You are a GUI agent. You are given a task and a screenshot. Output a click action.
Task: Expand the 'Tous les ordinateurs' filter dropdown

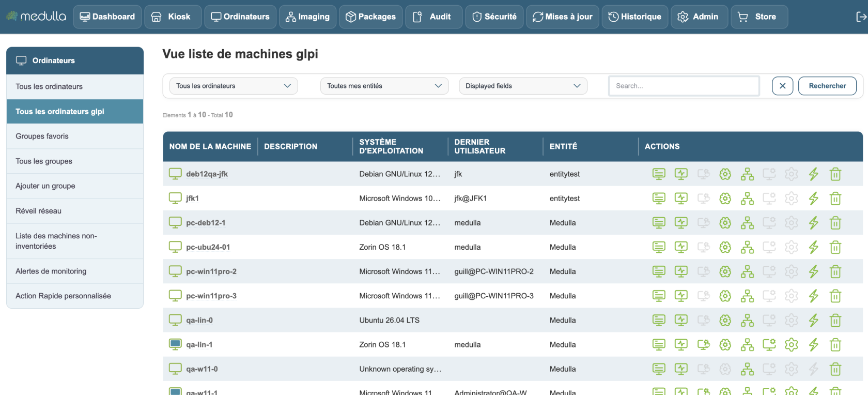click(234, 86)
